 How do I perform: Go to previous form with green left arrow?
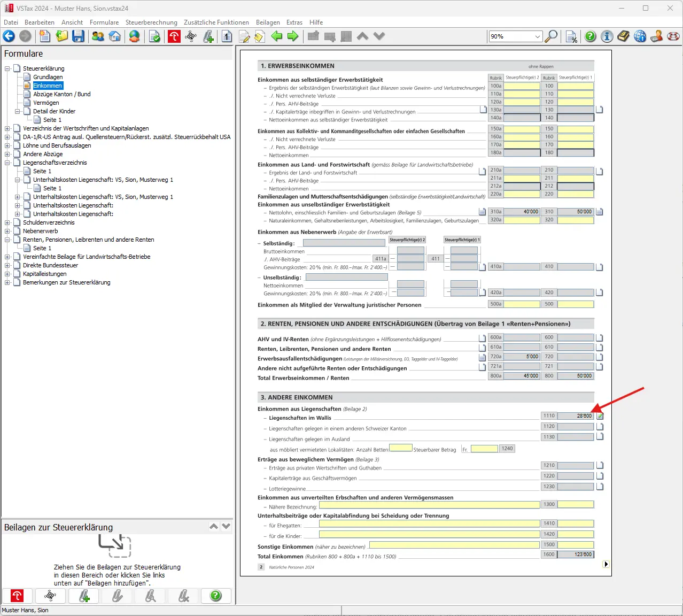click(276, 36)
